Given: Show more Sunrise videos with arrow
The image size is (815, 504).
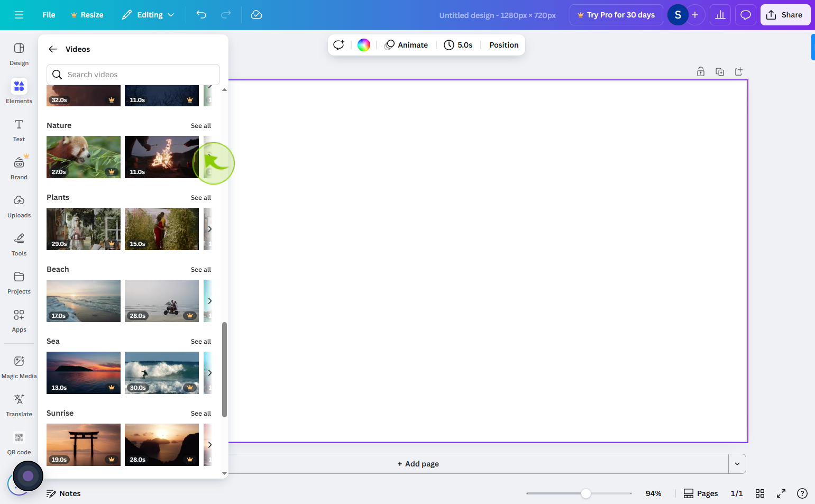Looking at the screenshot, I should [x=209, y=445].
